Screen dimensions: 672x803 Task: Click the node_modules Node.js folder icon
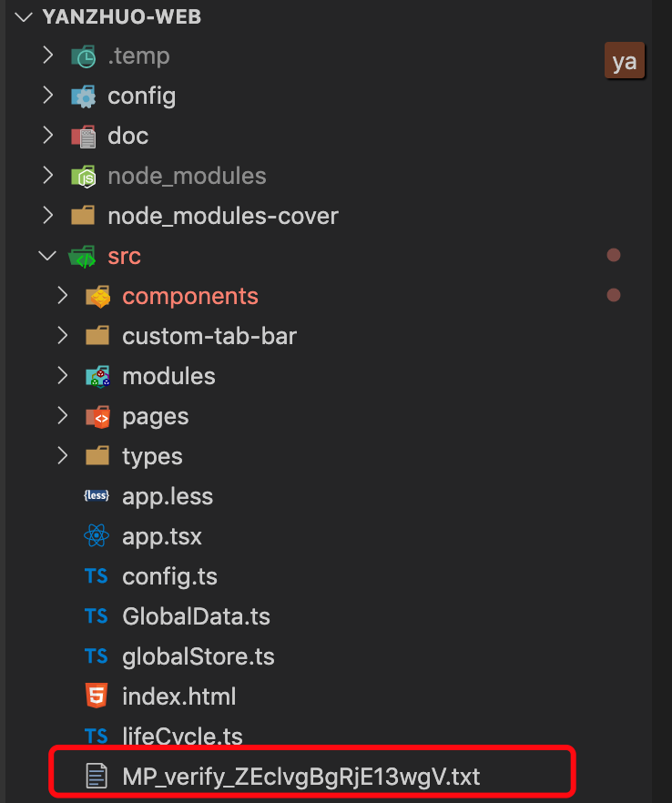84,177
